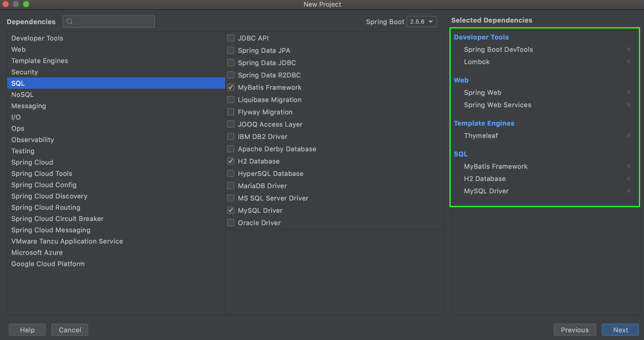This screenshot has width=644, height=340.
Task: Uncheck the MyBatis Framework checkbox
Action: click(231, 87)
